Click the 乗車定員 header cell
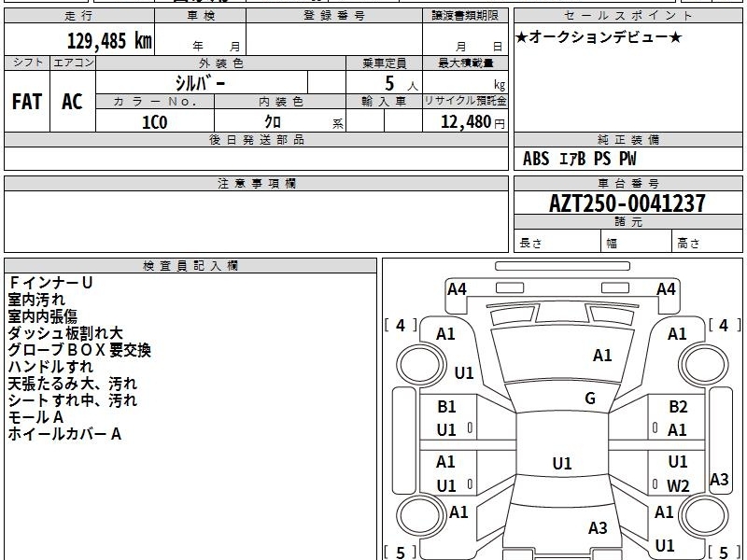The height and width of the screenshot is (560, 747). 384,63
